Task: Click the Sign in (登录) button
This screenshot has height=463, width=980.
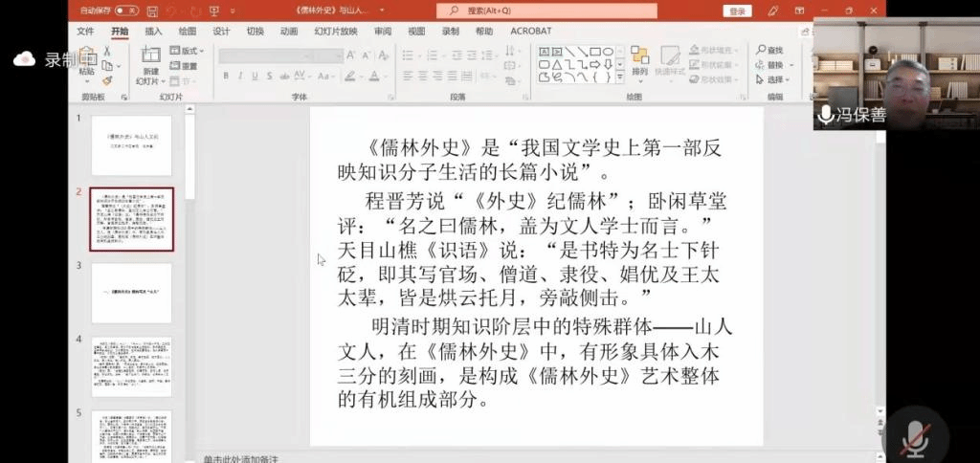Action: (737, 11)
